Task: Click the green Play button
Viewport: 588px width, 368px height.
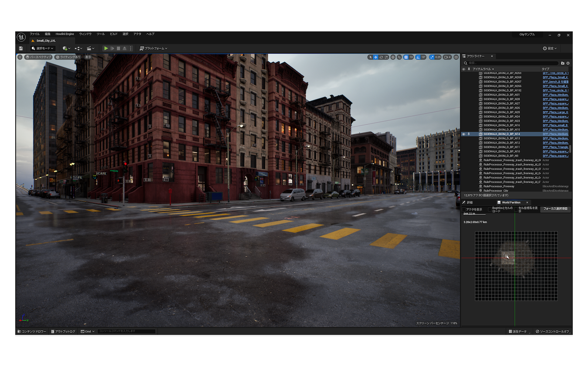Action: pyautogui.click(x=106, y=48)
